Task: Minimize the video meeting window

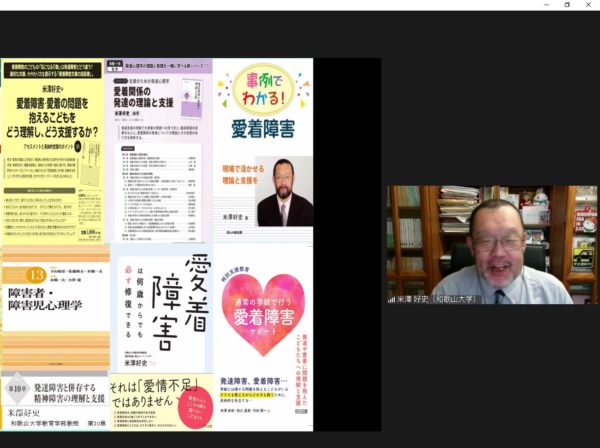Action: (546, 5)
